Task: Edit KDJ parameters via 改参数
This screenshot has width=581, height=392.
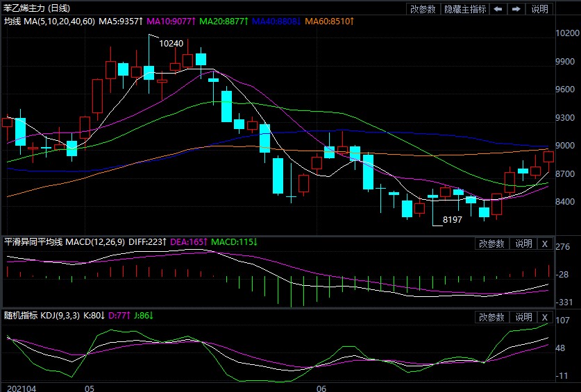Action: coord(491,317)
